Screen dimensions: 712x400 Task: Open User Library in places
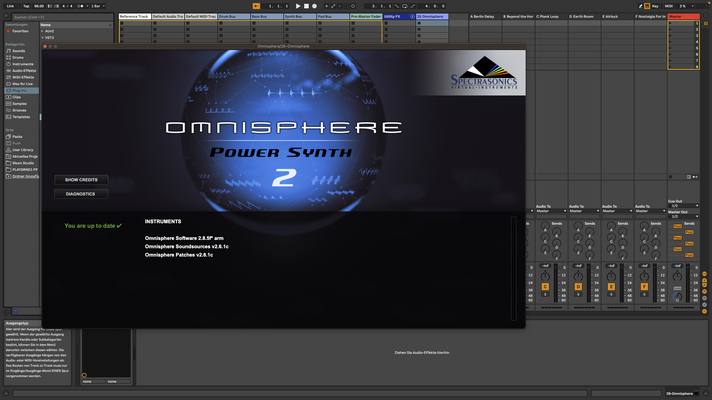pos(21,150)
